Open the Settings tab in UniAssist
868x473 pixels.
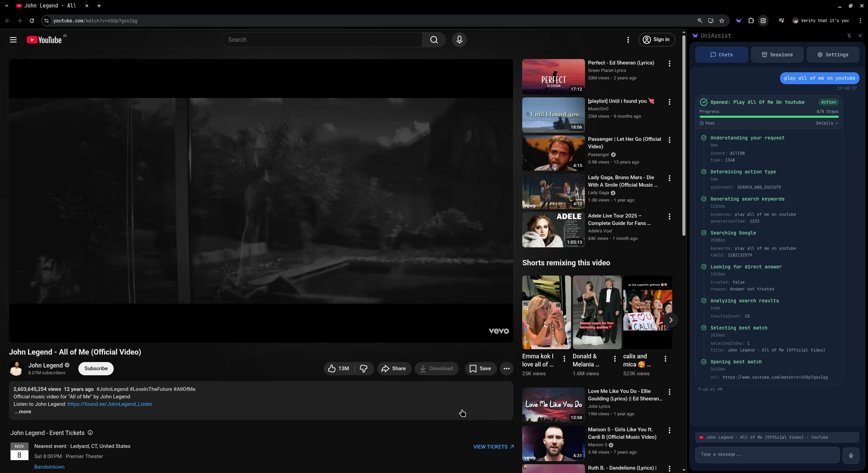pyautogui.click(x=833, y=55)
